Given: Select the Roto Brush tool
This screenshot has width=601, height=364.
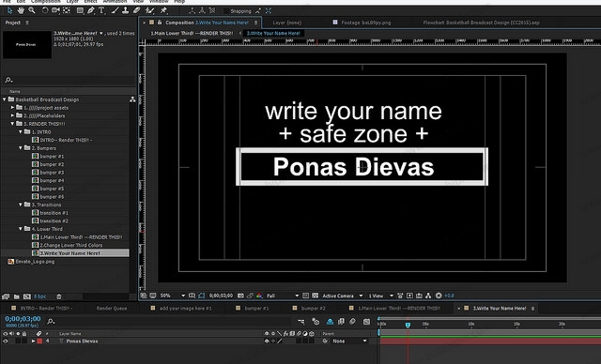Looking at the screenshot, I should (149, 10).
